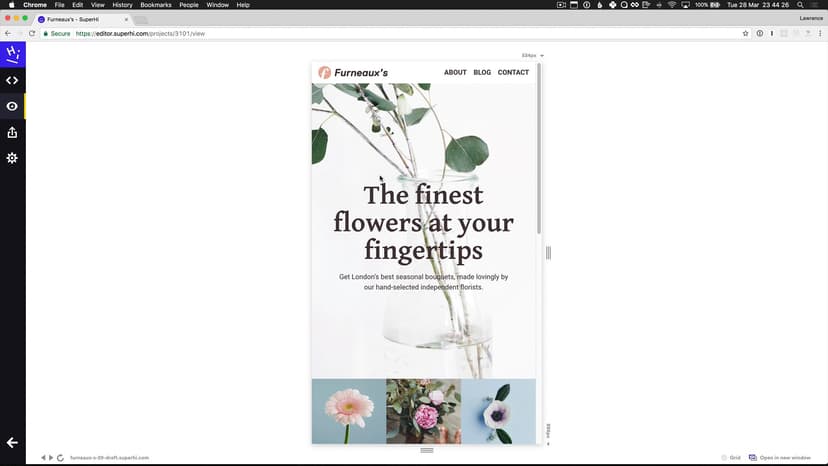Click the SuperHi logo in the sidebar

12,54
